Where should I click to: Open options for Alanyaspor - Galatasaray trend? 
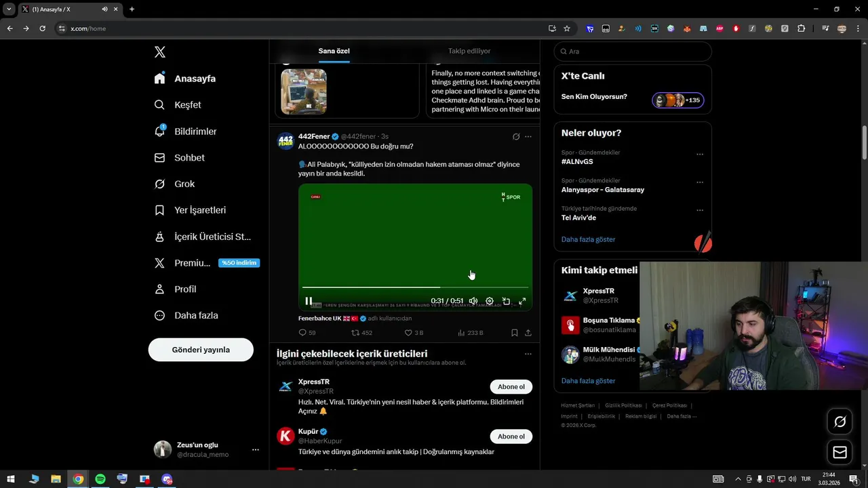click(x=700, y=182)
